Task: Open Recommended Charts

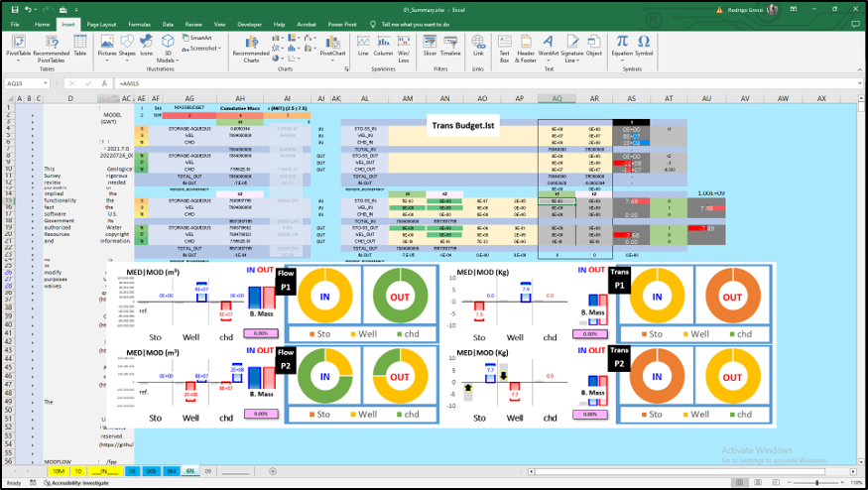Action: [x=251, y=49]
